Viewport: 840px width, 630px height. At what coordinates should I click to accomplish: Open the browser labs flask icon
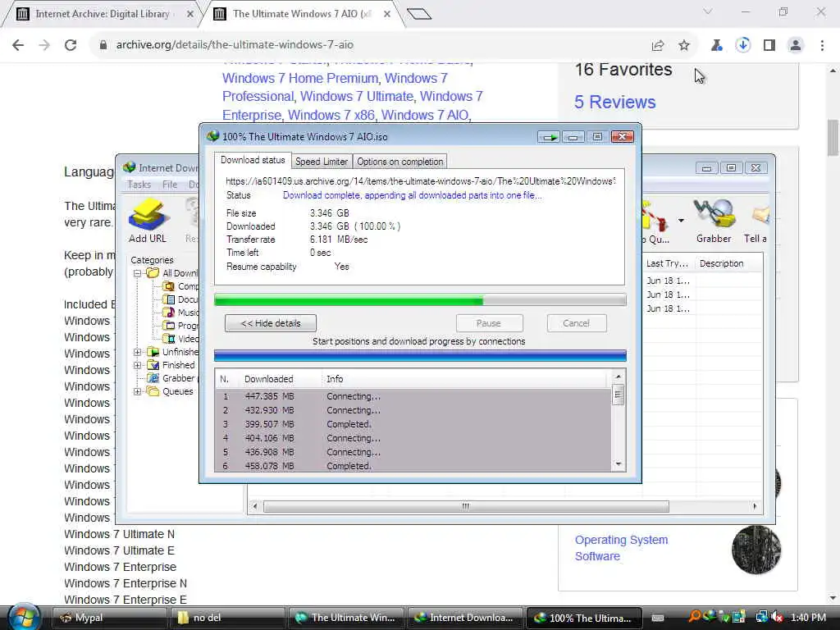coord(716,46)
